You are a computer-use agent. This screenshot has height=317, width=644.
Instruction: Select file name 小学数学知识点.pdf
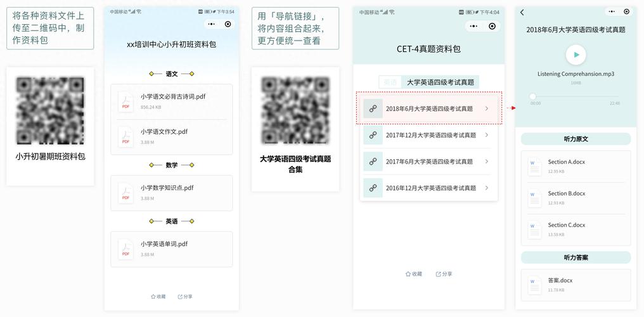tap(167, 188)
